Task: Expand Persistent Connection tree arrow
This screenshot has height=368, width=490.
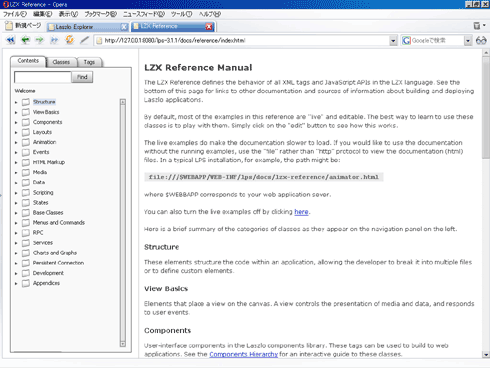Action: 16,263
